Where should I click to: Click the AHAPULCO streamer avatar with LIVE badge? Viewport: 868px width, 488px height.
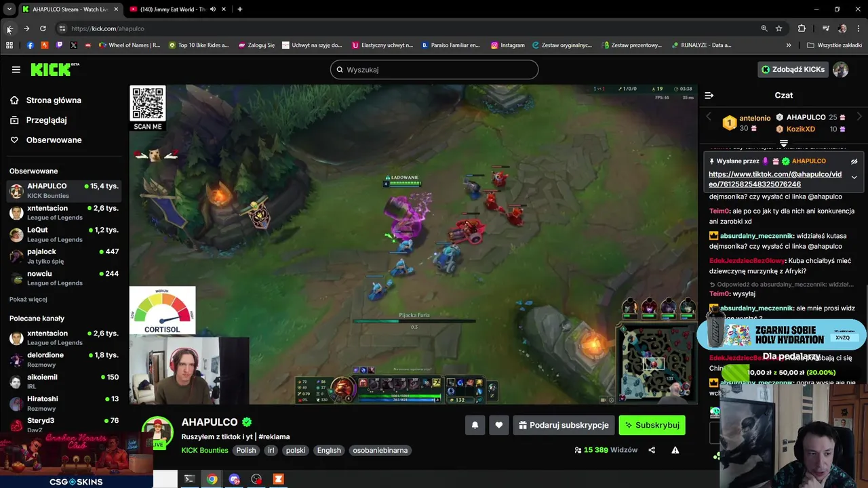pyautogui.click(x=157, y=433)
